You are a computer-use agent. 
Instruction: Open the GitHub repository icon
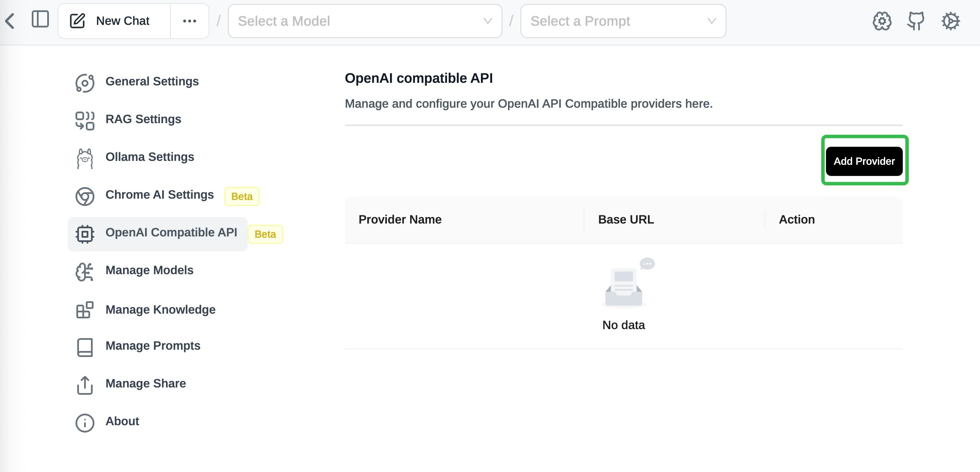pos(916,21)
